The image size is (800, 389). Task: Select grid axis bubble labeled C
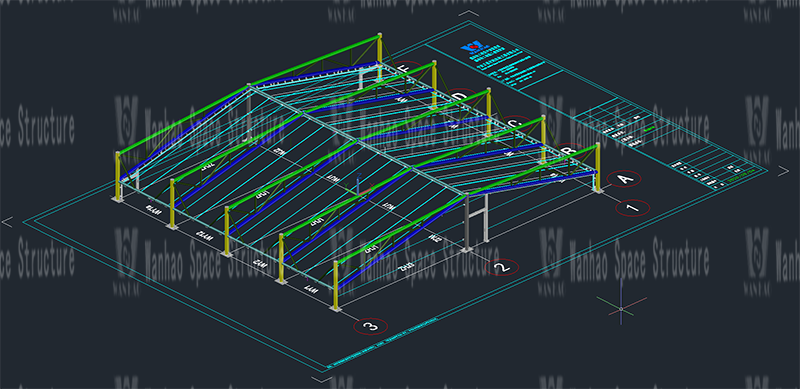[514, 124]
